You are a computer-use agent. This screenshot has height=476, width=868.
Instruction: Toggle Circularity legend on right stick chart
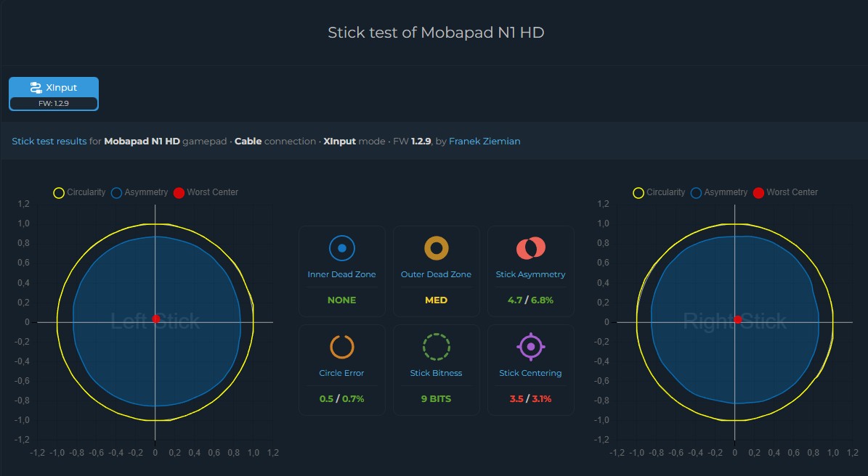click(x=659, y=192)
